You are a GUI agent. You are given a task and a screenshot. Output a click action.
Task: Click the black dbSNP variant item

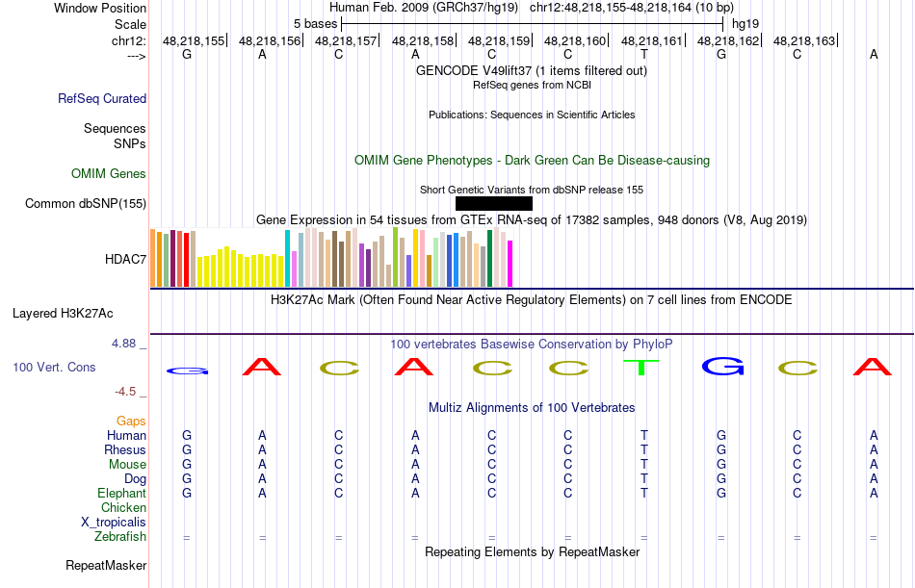(494, 204)
